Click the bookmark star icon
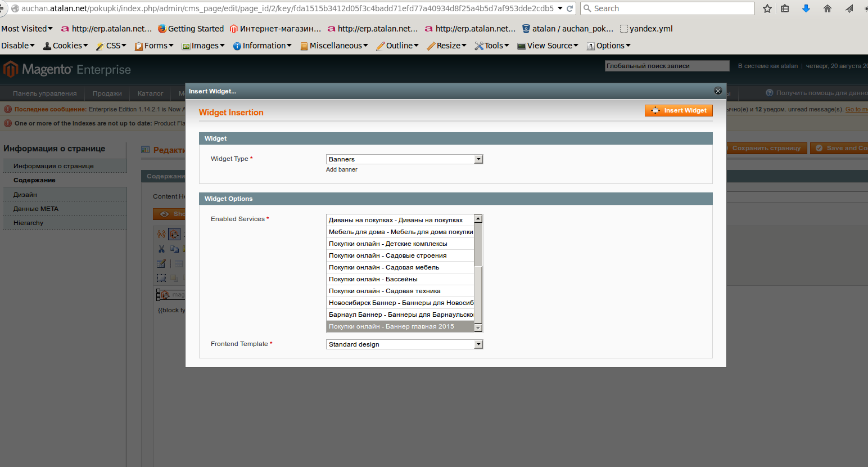This screenshot has width=868, height=467. pyautogui.click(x=767, y=8)
